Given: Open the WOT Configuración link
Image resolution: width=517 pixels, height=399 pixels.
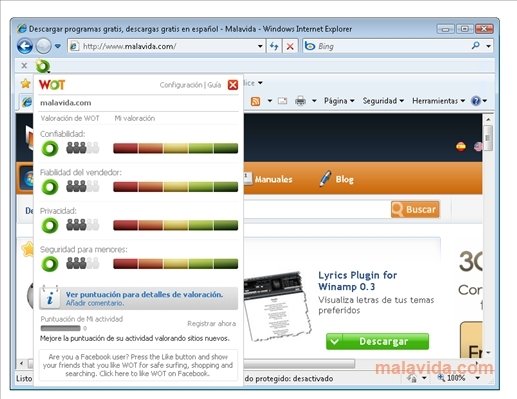Looking at the screenshot, I should pyautogui.click(x=181, y=85).
